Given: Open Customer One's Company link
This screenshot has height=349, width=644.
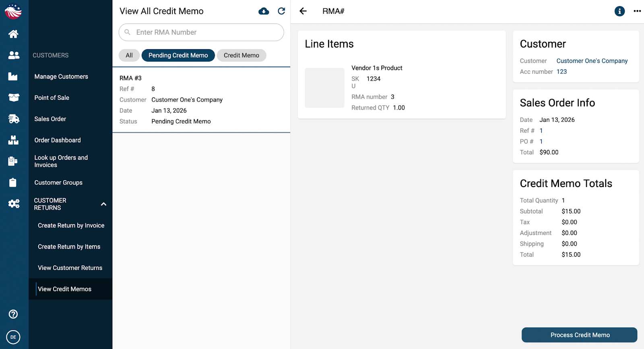Looking at the screenshot, I should coord(592,61).
